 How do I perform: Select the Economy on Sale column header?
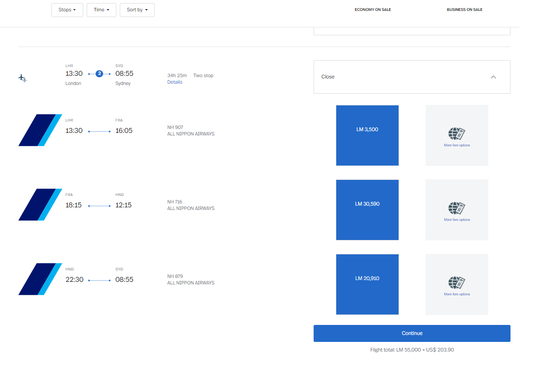click(373, 10)
